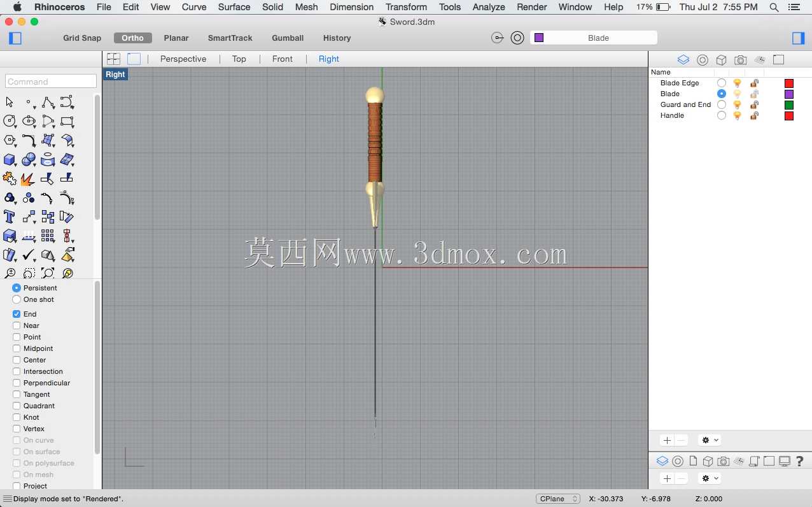Toggle the Planar button
The height and width of the screenshot is (507, 812).
tap(176, 38)
